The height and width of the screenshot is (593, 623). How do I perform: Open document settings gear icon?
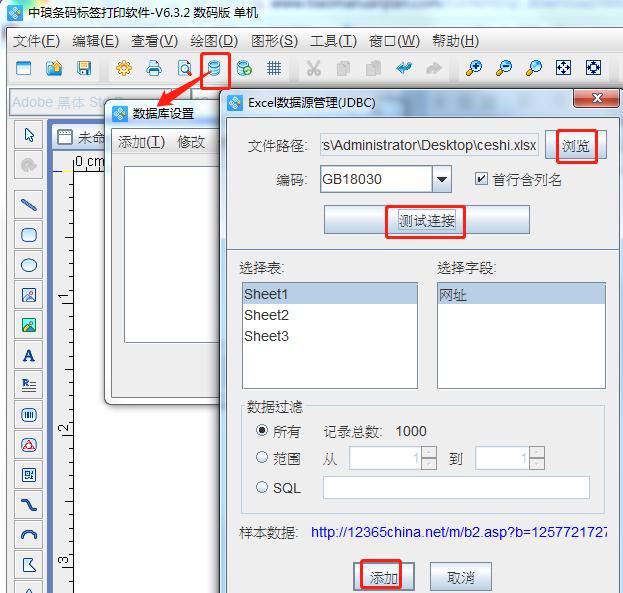tap(124, 68)
